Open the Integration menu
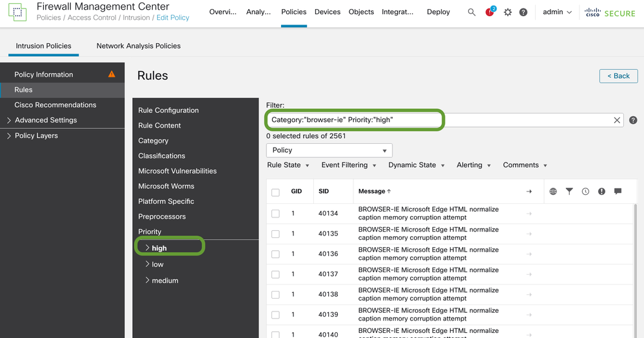The image size is (644, 338). (398, 12)
